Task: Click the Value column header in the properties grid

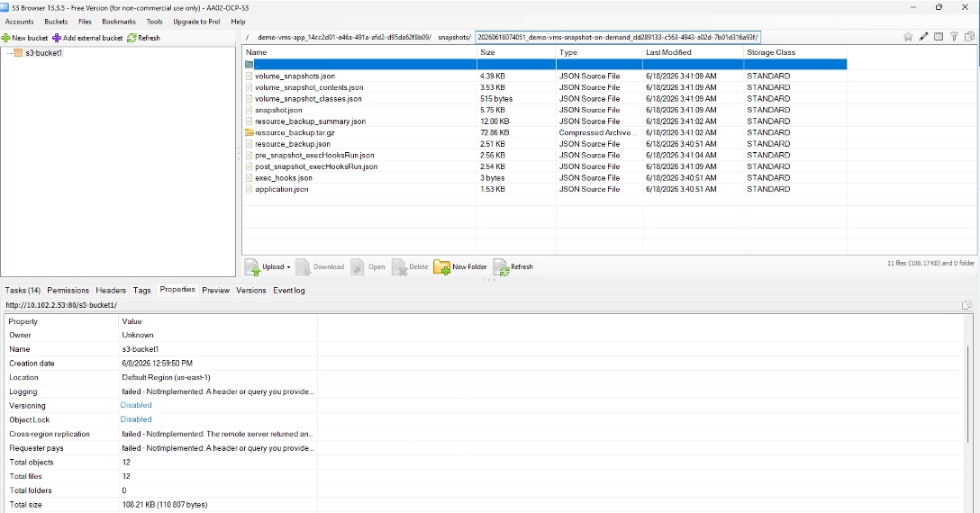Action: point(218,322)
